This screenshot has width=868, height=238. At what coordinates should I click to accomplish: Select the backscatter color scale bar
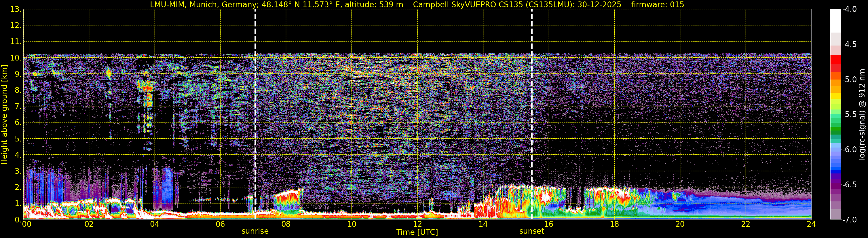point(835,114)
